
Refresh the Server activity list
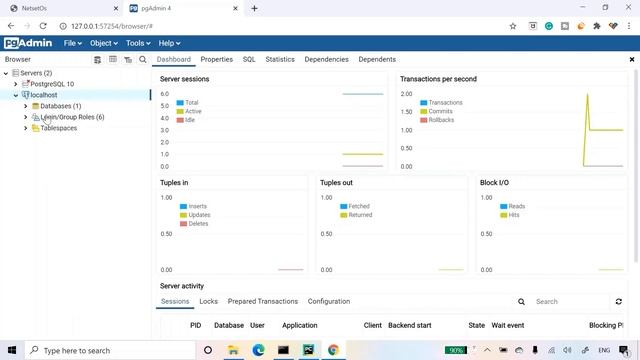pos(619,302)
